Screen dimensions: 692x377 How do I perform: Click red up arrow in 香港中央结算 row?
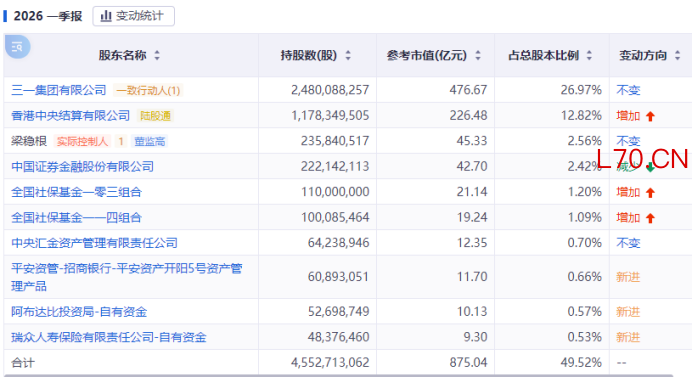[650, 117]
